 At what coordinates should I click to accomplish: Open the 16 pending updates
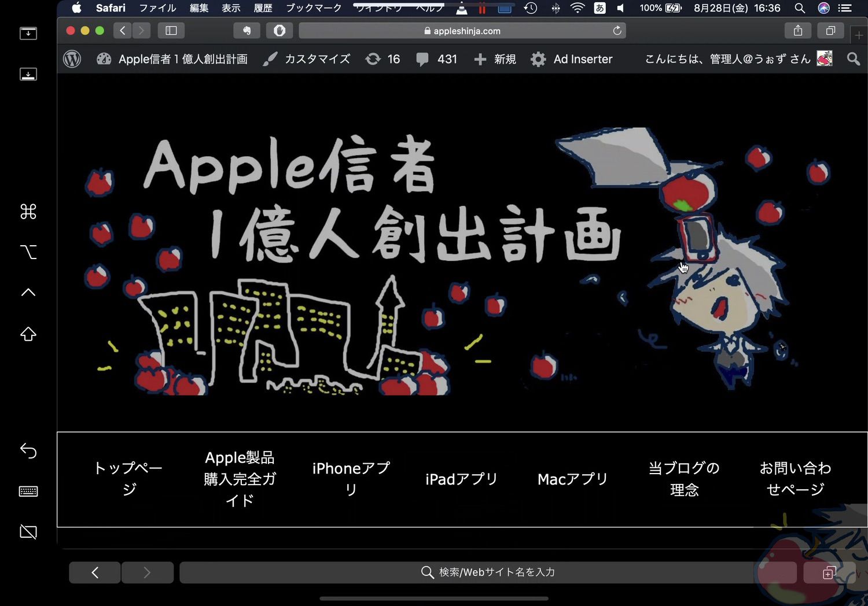tap(382, 59)
